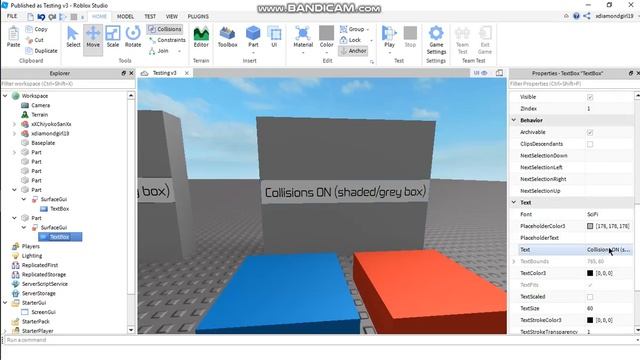This screenshot has width=640, height=360.
Task: Uncheck the Archivable checkbox
Action: tap(590, 133)
